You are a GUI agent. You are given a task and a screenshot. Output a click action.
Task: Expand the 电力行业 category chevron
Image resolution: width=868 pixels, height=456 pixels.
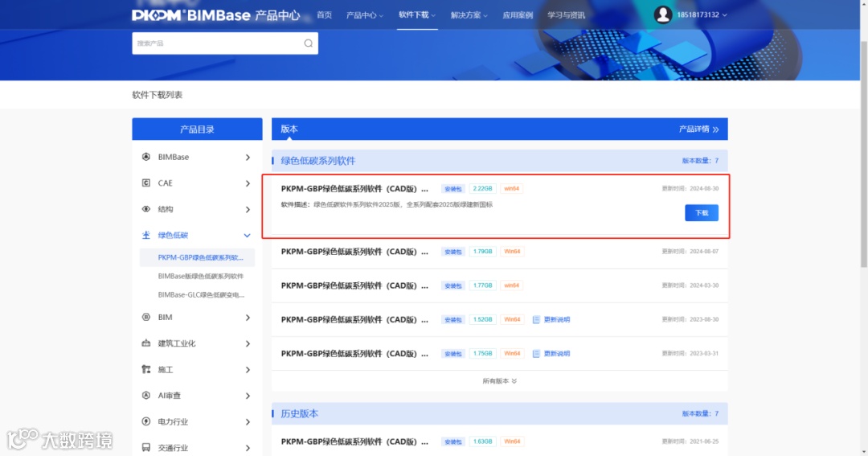coord(248,421)
